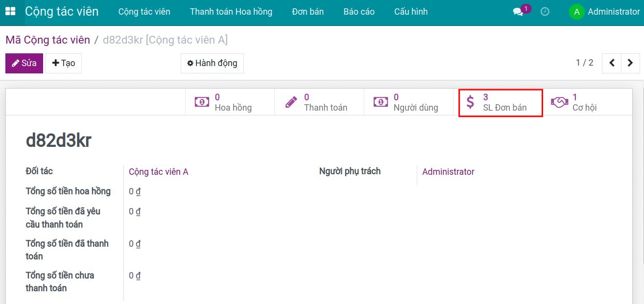Select the Đơn bán menu item
This screenshot has height=304, width=644.
[x=308, y=11]
